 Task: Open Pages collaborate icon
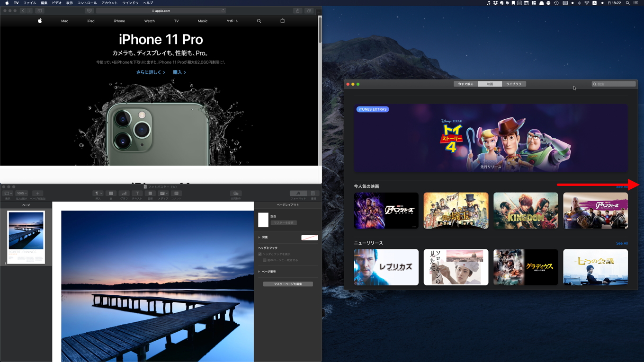(x=235, y=193)
